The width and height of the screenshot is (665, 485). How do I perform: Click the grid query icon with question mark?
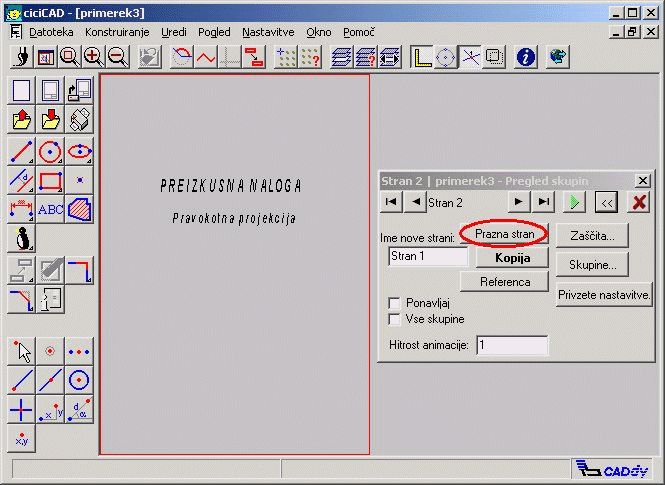click(x=310, y=57)
